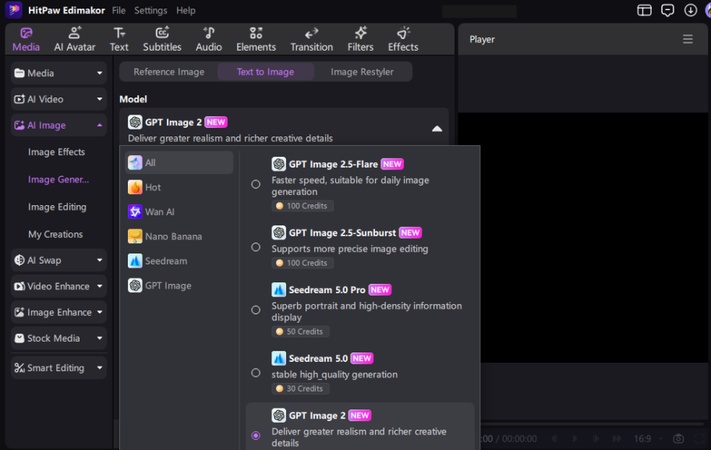Filter models by GPT Image
The height and width of the screenshot is (450, 711).
(x=179, y=285)
